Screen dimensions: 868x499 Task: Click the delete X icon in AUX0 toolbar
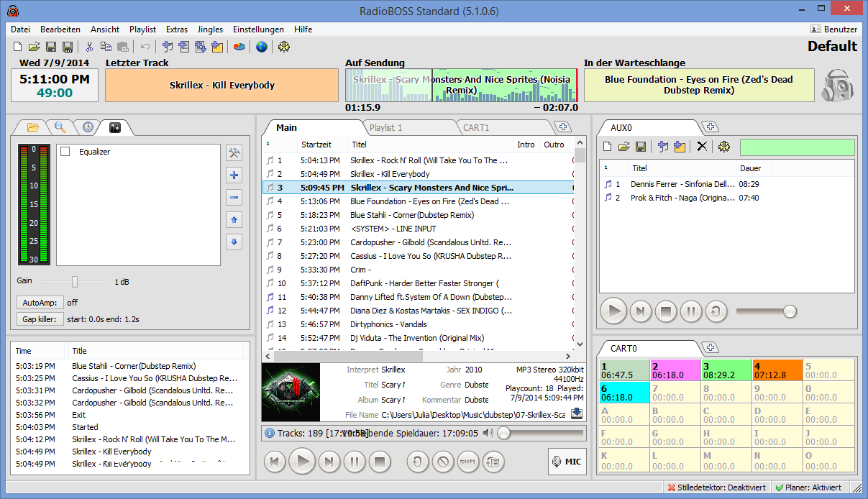click(x=702, y=147)
